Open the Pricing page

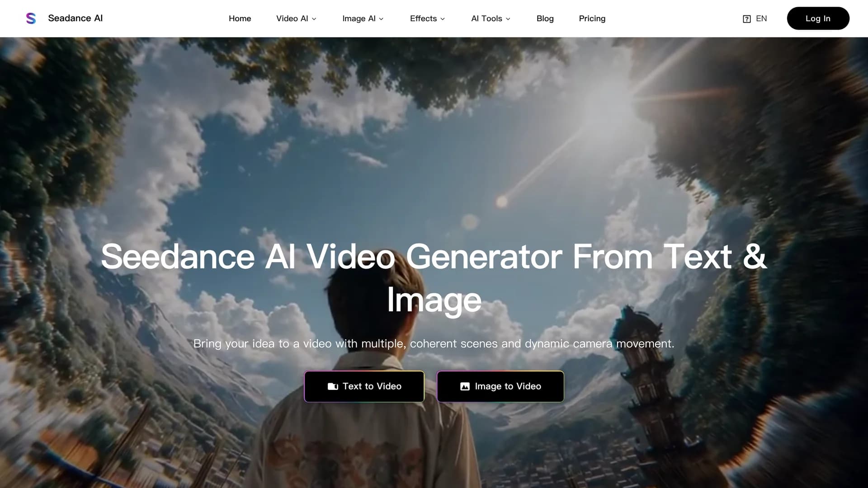point(592,19)
